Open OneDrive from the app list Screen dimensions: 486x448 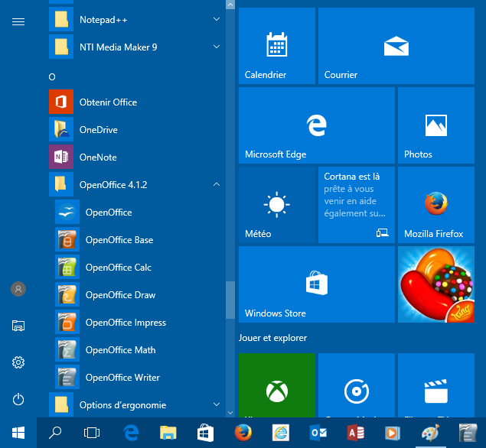[135, 129]
